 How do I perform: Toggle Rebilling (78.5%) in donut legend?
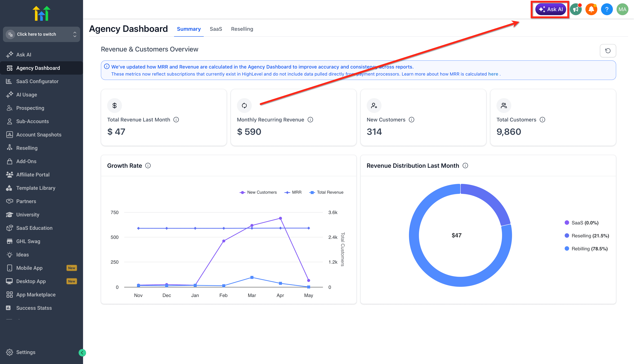(x=586, y=249)
